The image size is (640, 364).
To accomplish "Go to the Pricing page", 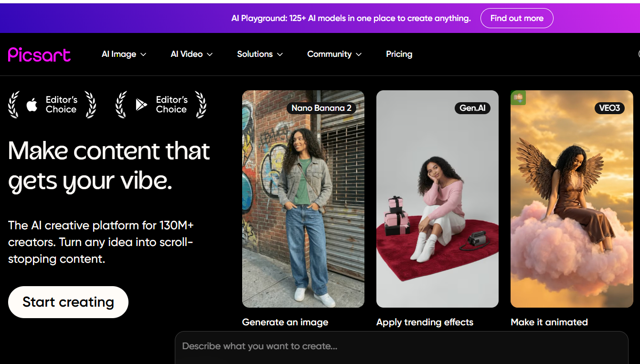I will (399, 54).
